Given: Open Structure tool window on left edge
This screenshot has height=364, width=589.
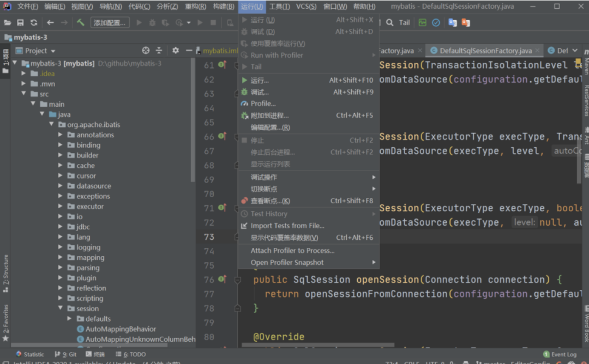Looking at the screenshot, I should pos(5,273).
